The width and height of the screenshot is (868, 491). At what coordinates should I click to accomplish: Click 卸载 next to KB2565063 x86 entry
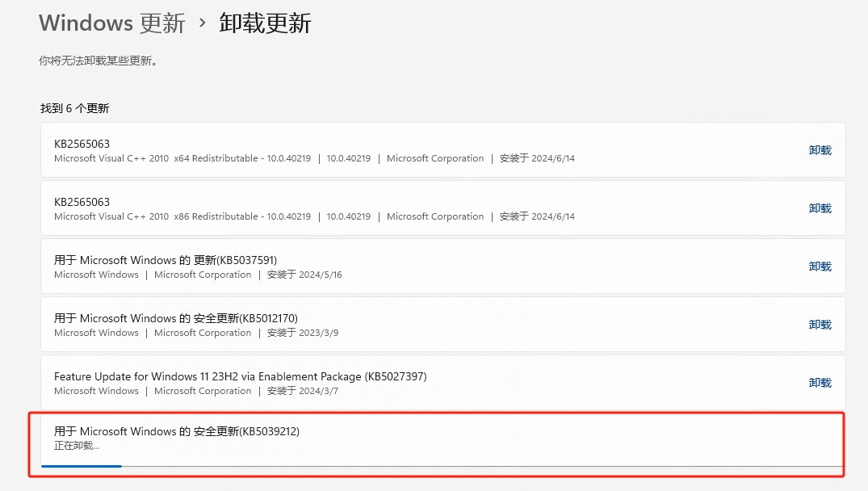pos(820,208)
